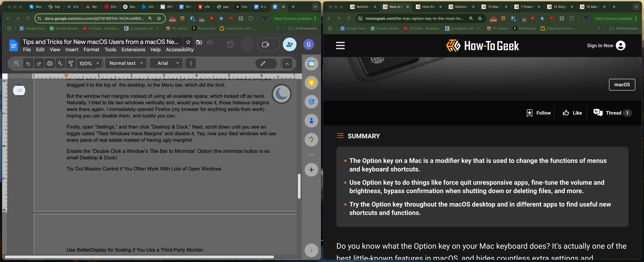Screen dimensions: 644x262
Task: Click the print icon in Docs toolbar
Action: (50, 63)
